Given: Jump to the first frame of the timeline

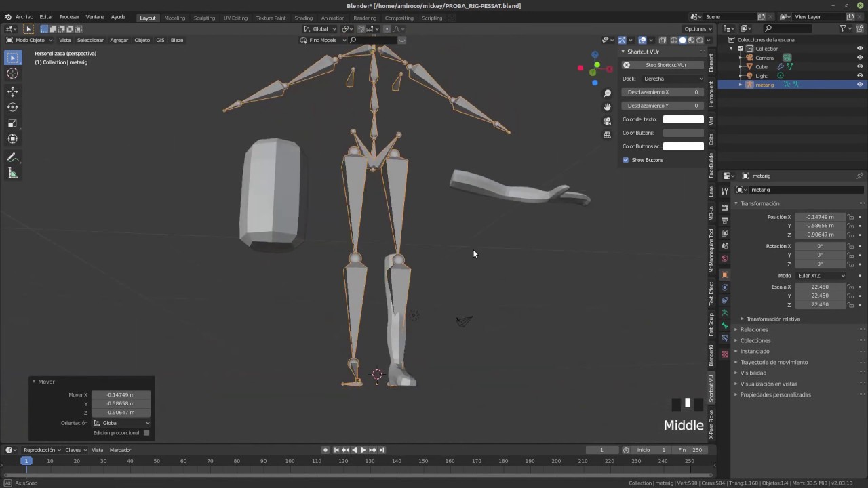Looking at the screenshot, I should 336,450.
